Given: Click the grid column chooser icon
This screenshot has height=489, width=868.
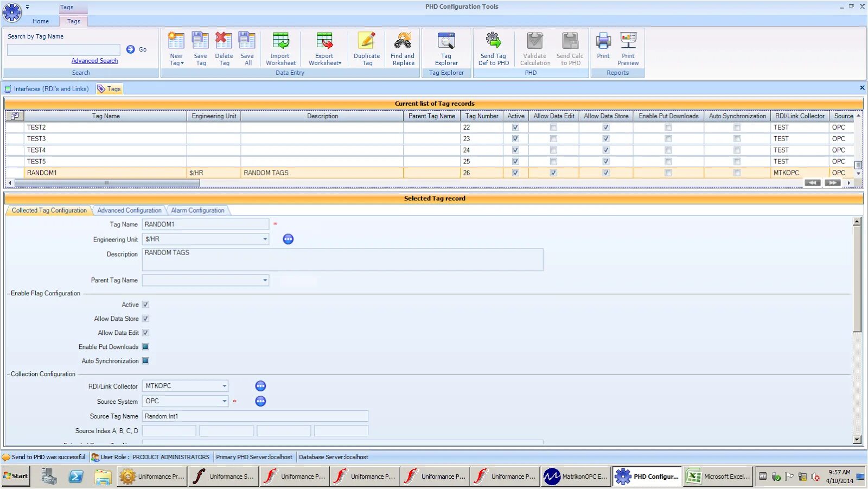Looking at the screenshot, I should (15, 116).
